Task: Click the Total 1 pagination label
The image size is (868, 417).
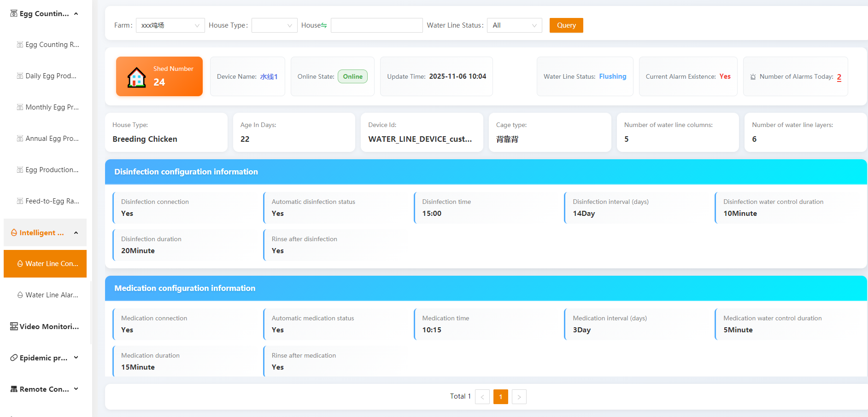Action: tap(460, 396)
